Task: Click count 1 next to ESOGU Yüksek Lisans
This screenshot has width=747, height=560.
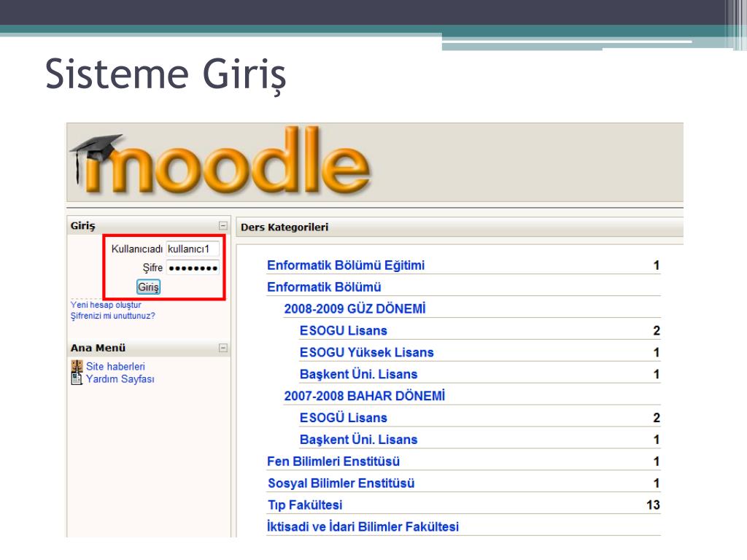Action: coord(657,352)
